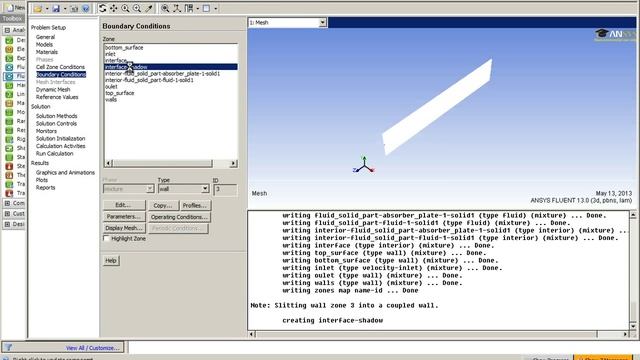Select the Zoom In magnifier tool
This screenshot has width=640, height=360.
tap(125, 8)
